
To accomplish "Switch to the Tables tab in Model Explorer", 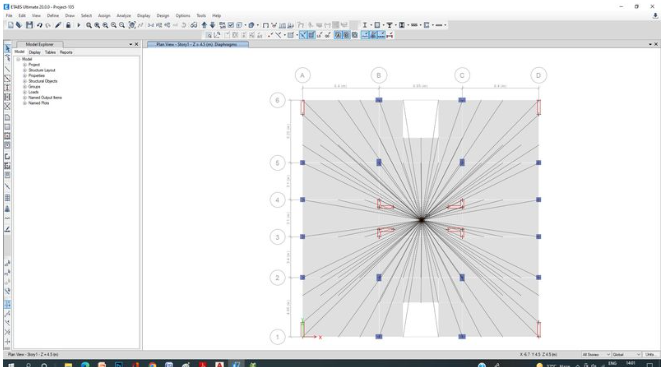I will click(x=50, y=52).
